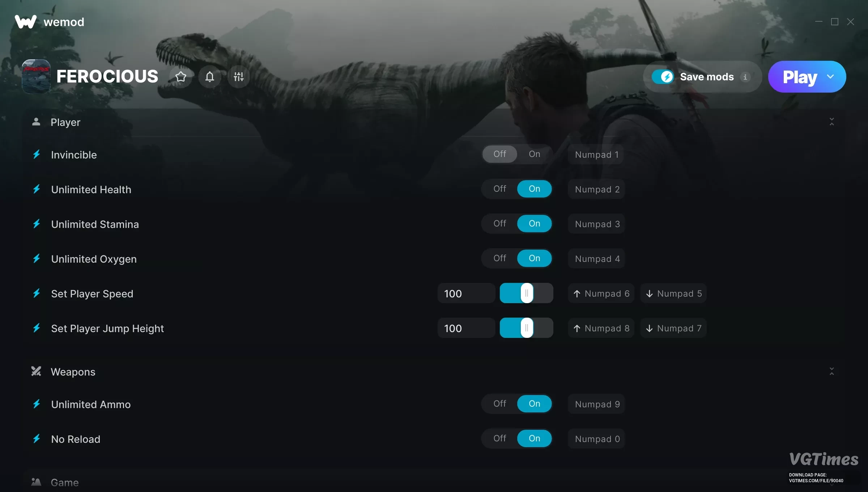The width and height of the screenshot is (868, 492).
Task: Turn Off the No Reload cheat
Action: point(499,438)
